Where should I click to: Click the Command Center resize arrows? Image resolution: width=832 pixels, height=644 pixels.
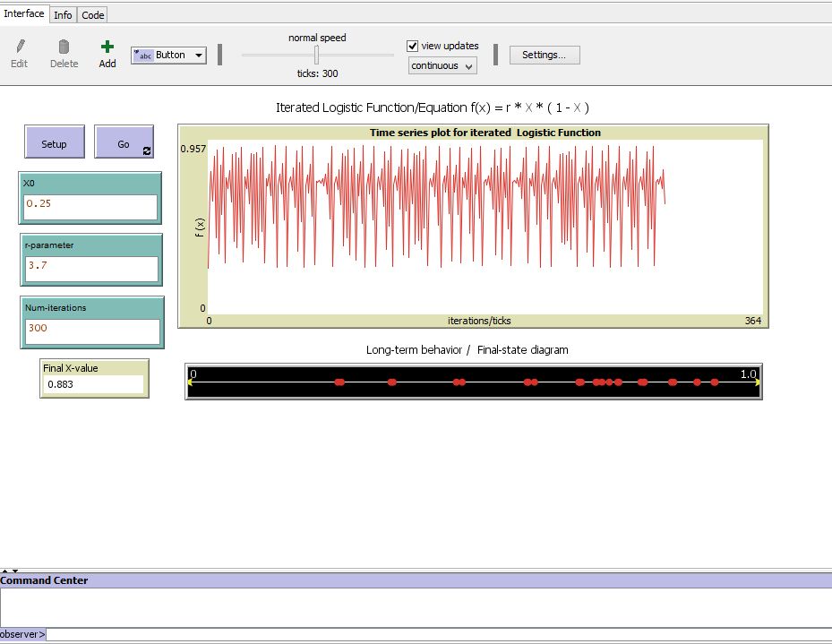pos(9,571)
